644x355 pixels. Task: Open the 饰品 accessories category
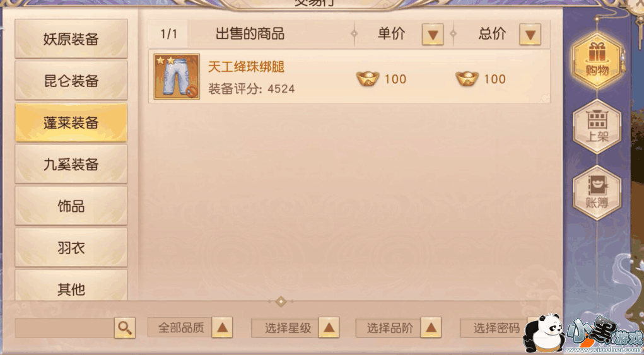click(71, 206)
